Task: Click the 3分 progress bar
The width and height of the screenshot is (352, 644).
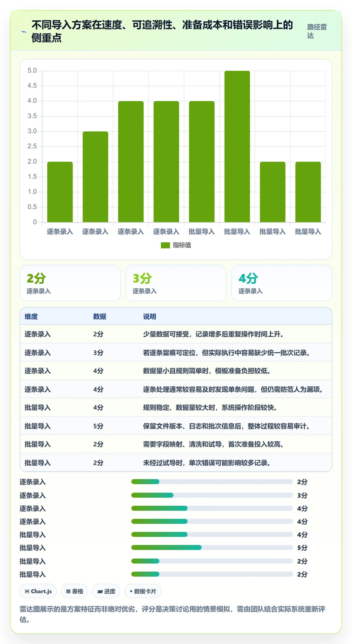Action: click(x=212, y=495)
